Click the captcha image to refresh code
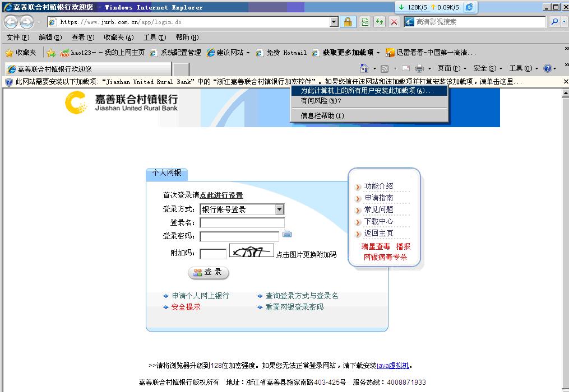This screenshot has width=569, height=392. coord(251,251)
